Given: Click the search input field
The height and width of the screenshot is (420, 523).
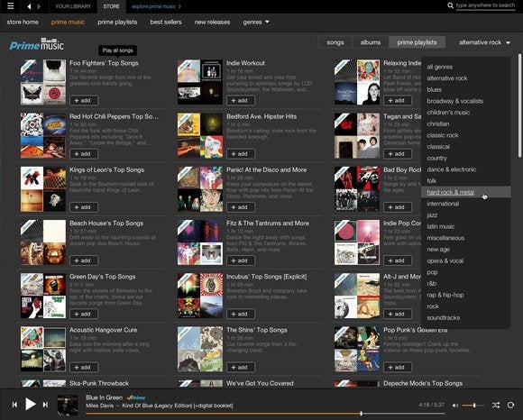Looking at the screenshot, I should click(485, 5).
